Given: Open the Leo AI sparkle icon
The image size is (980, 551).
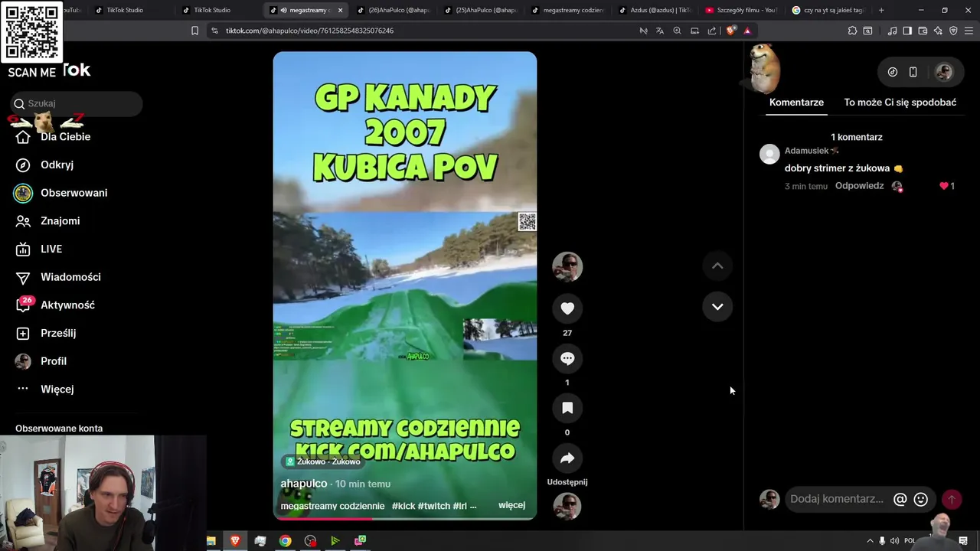Looking at the screenshot, I should click(x=938, y=31).
